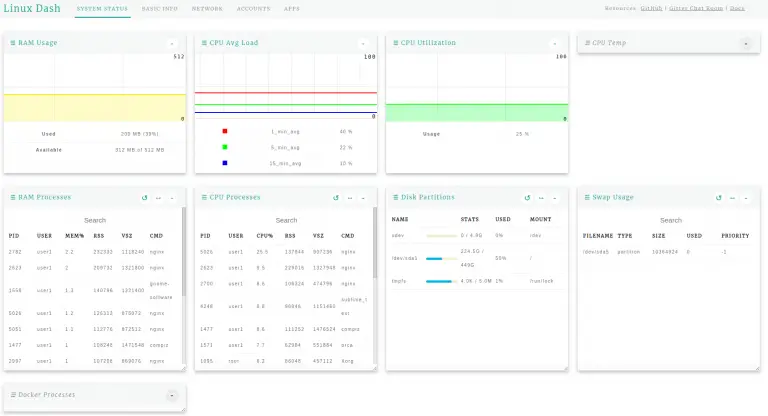The height and width of the screenshot is (416, 768).
Task: Switch to the Basic Info tab
Action: [x=160, y=8]
